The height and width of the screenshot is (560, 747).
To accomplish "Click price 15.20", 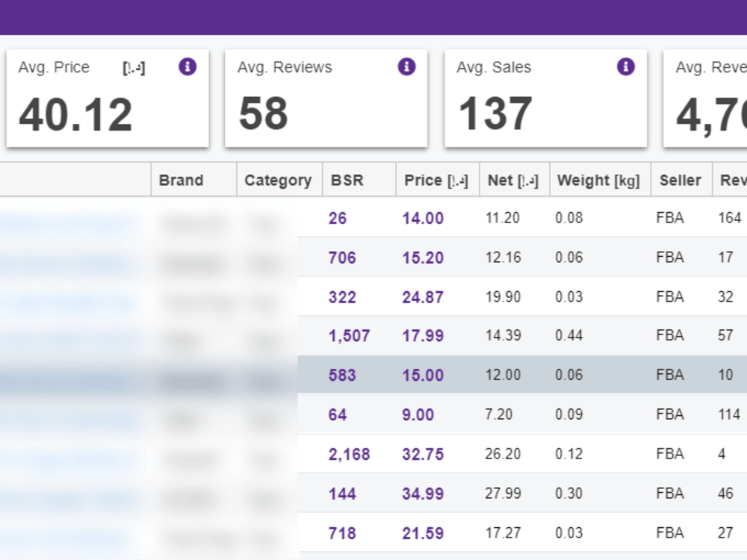I will [423, 258].
